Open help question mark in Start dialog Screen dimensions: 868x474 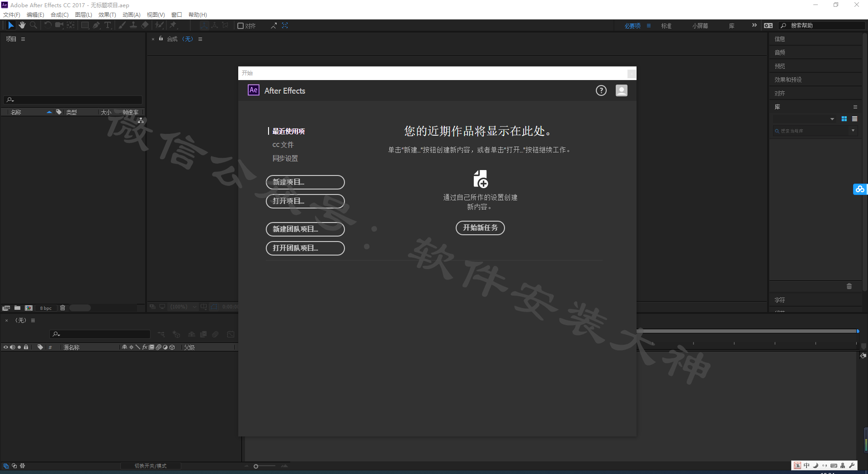tap(601, 90)
